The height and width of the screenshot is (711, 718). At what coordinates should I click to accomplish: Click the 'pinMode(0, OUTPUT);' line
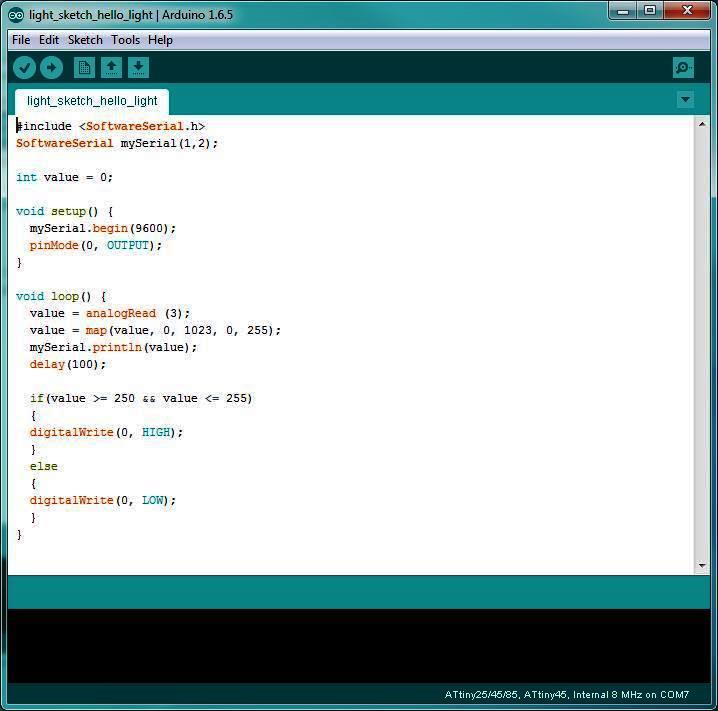coord(96,245)
